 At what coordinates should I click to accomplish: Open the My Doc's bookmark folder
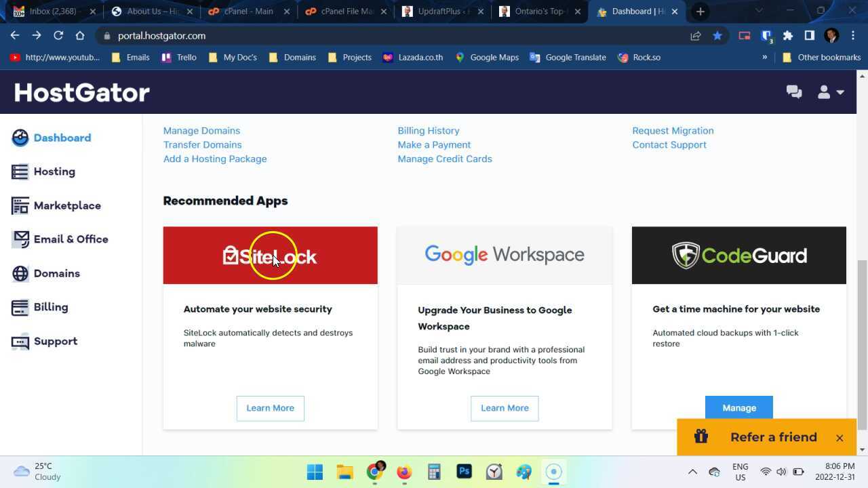[x=233, y=58]
